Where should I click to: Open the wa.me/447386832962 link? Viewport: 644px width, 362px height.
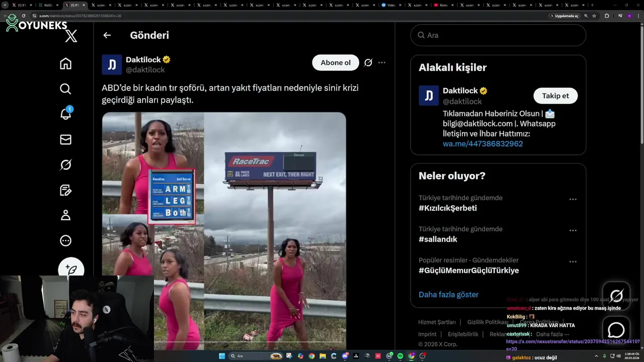click(482, 144)
